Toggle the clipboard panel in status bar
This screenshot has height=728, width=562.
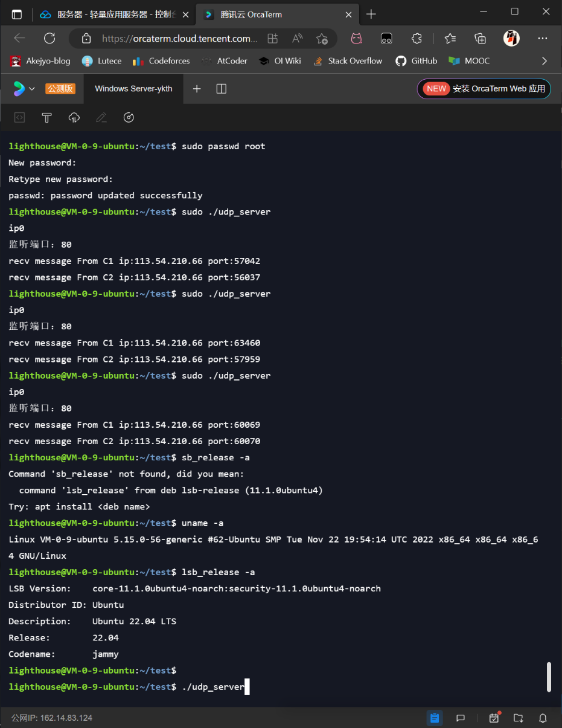point(435,718)
